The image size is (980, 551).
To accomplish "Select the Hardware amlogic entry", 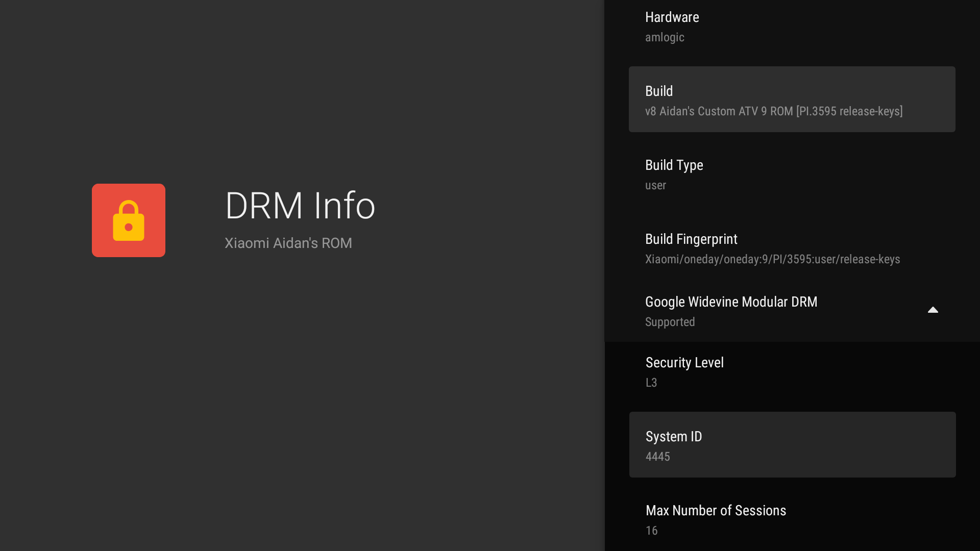I will [x=792, y=27].
